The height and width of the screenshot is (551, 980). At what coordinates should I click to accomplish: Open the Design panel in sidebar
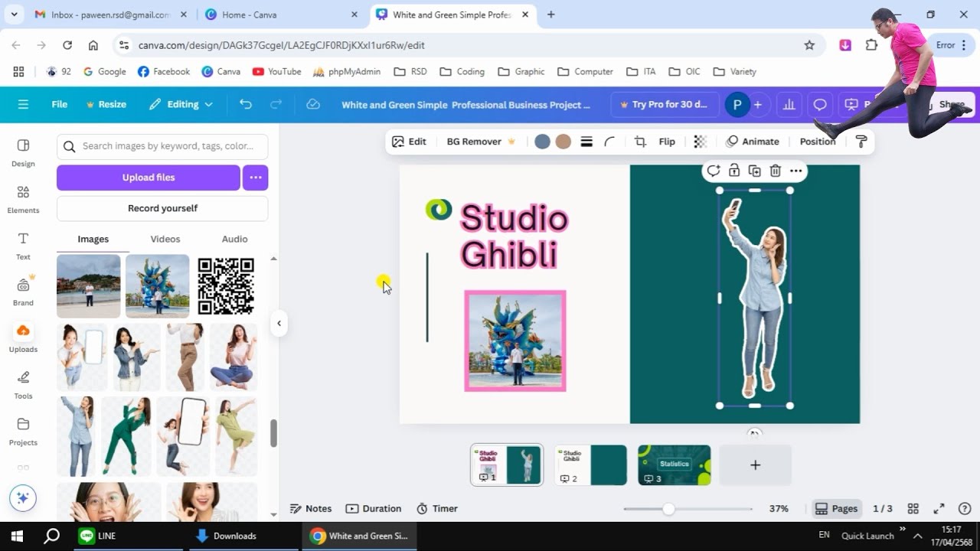coord(23,153)
